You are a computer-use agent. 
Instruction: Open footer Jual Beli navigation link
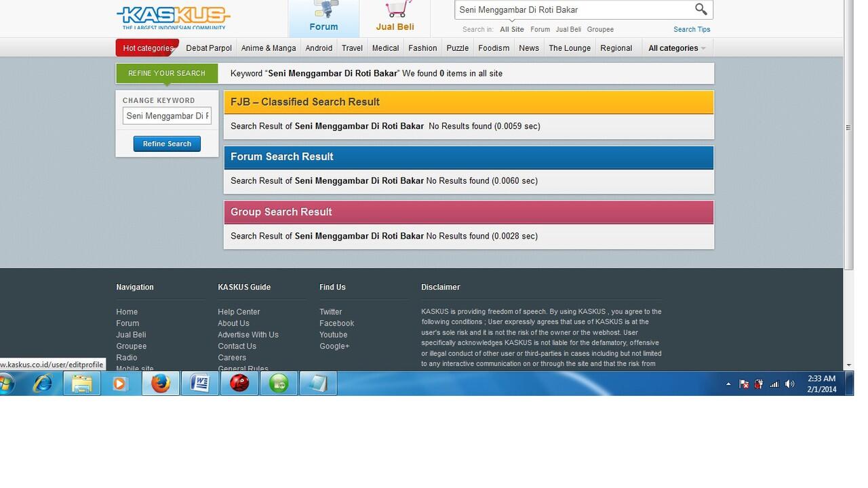(131, 335)
